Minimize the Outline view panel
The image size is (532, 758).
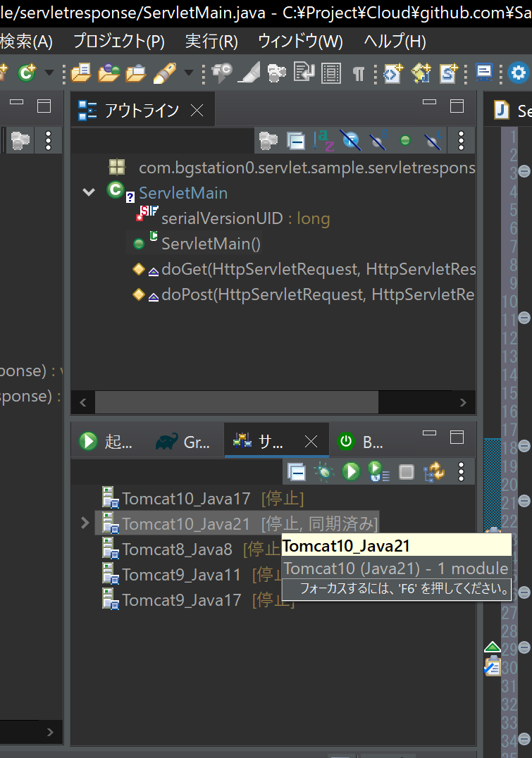pyautogui.click(x=429, y=102)
